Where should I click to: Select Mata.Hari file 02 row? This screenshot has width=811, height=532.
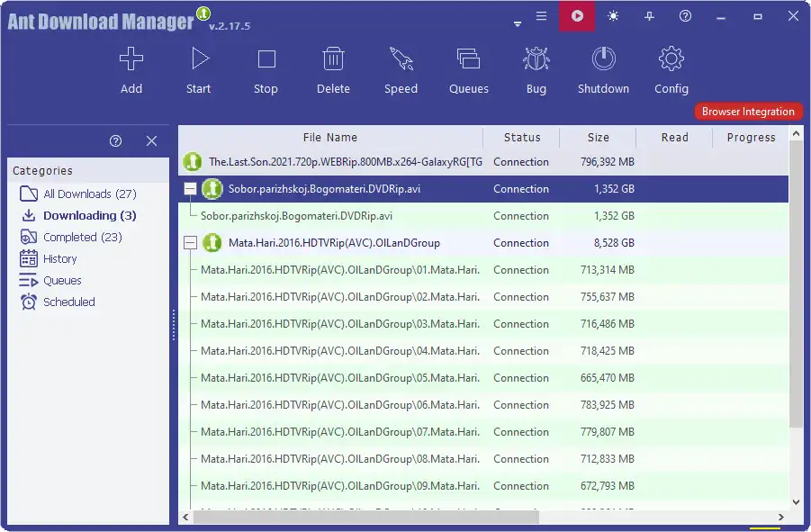click(x=483, y=297)
